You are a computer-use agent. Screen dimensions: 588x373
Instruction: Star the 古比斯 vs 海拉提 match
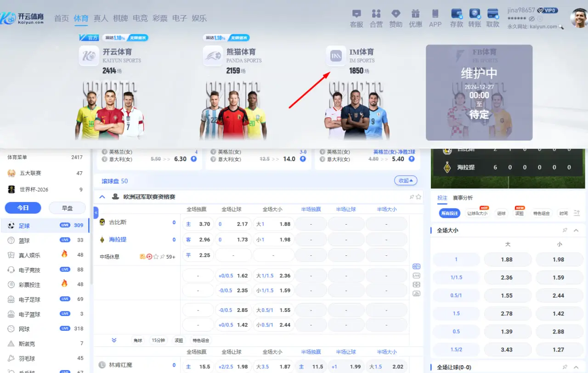point(156,257)
